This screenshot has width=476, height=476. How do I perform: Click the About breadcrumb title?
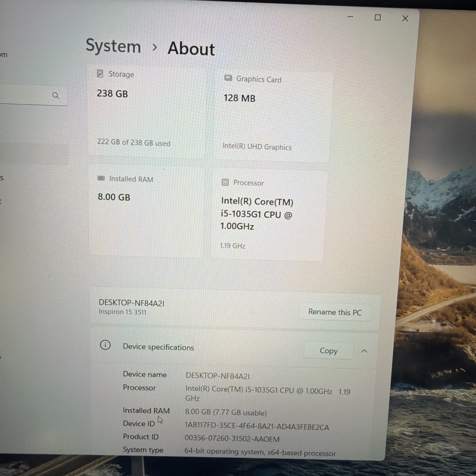point(191,48)
